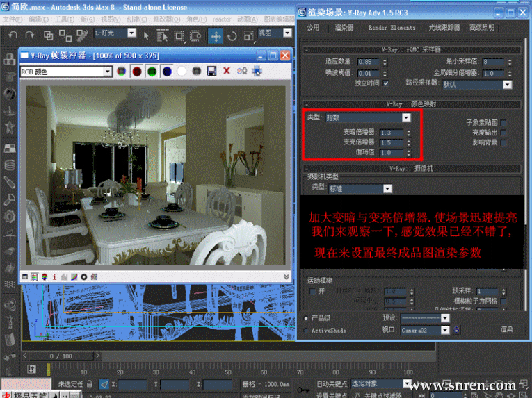
Task: Click the 设置关键点 button
Action: [332, 395]
